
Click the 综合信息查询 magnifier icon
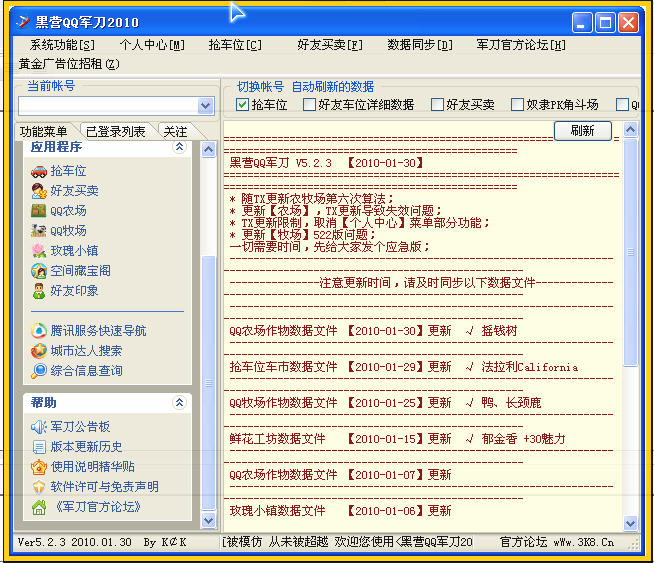click(x=39, y=371)
